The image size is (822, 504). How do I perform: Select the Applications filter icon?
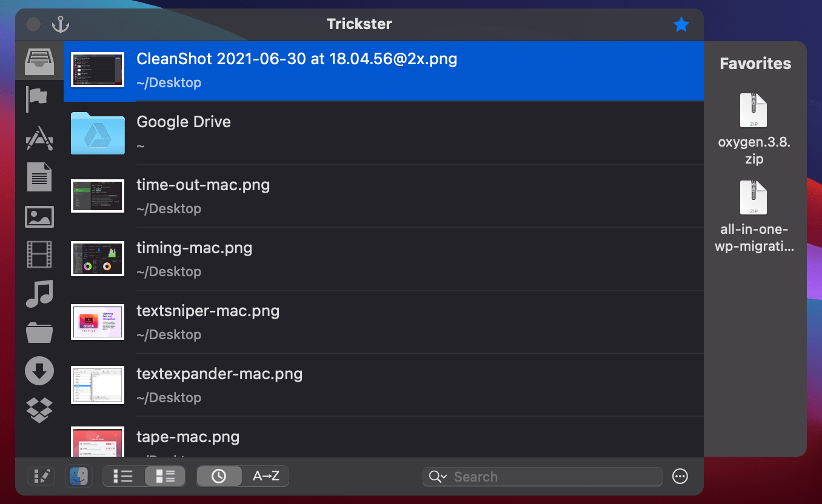(x=39, y=138)
